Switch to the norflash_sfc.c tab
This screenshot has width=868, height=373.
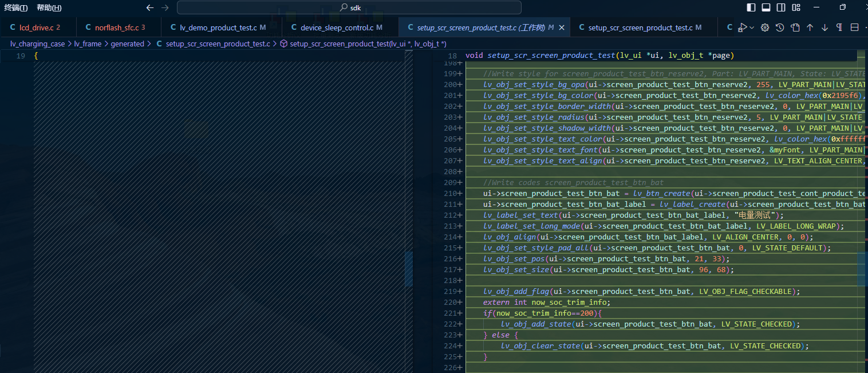(x=119, y=28)
